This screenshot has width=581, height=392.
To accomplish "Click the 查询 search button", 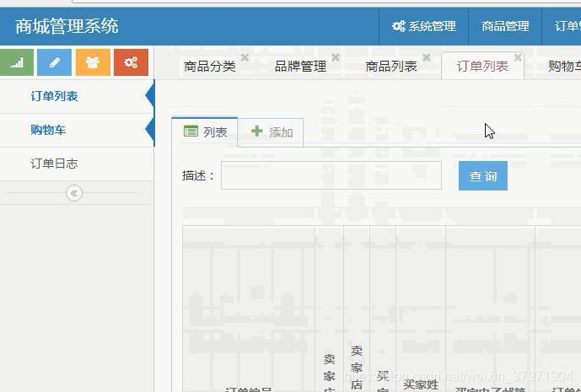I will pyautogui.click(x=483, y=175).
